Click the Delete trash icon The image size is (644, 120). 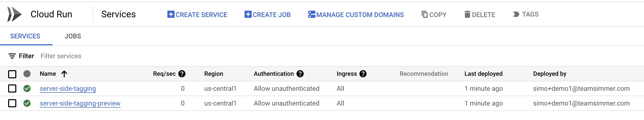coord(467,14)
